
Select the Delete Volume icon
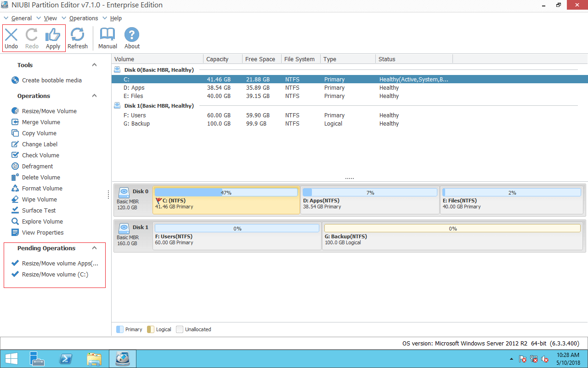(15, 177)
